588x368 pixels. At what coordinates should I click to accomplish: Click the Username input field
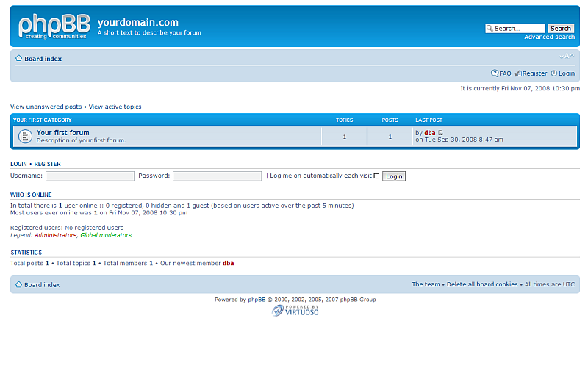(x=90, y=176)
